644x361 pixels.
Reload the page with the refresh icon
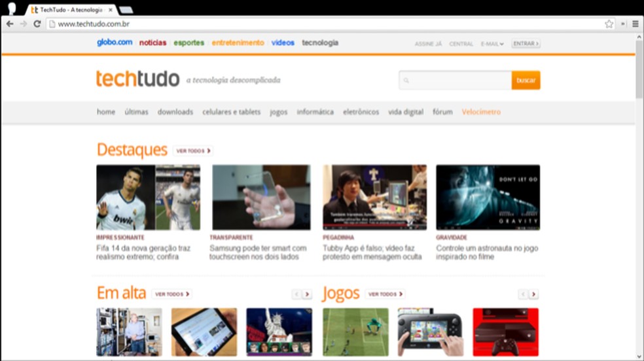[37, 24]
